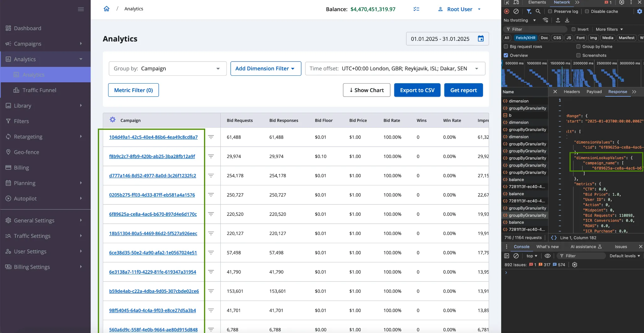
Task: Open the Issues drawer tab
Action: (621, 247)
